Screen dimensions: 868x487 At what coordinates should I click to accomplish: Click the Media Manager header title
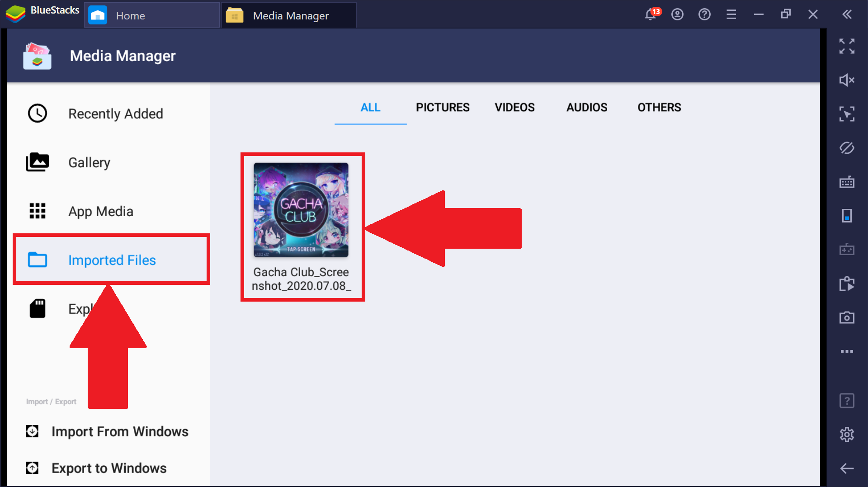(123, 56)
